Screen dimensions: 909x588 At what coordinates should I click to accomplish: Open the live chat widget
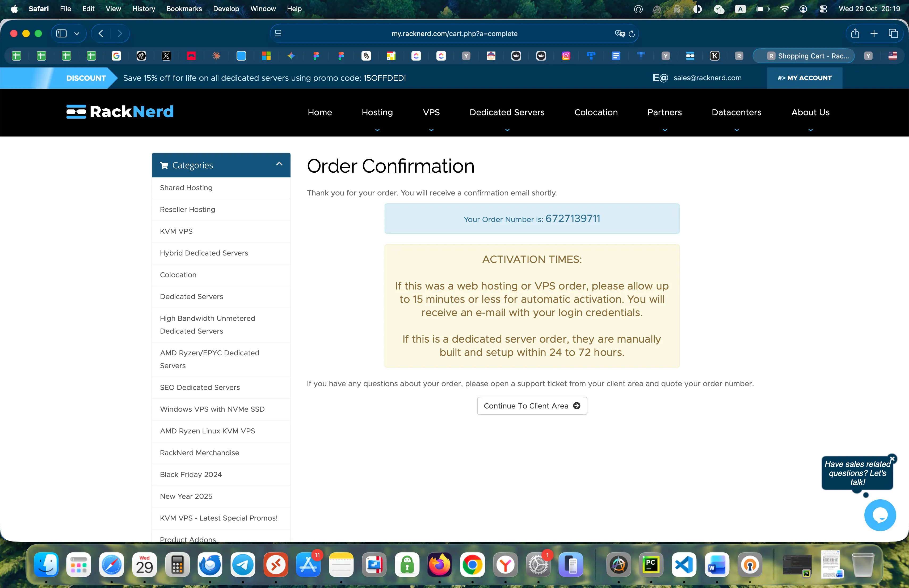click(880, 515)
